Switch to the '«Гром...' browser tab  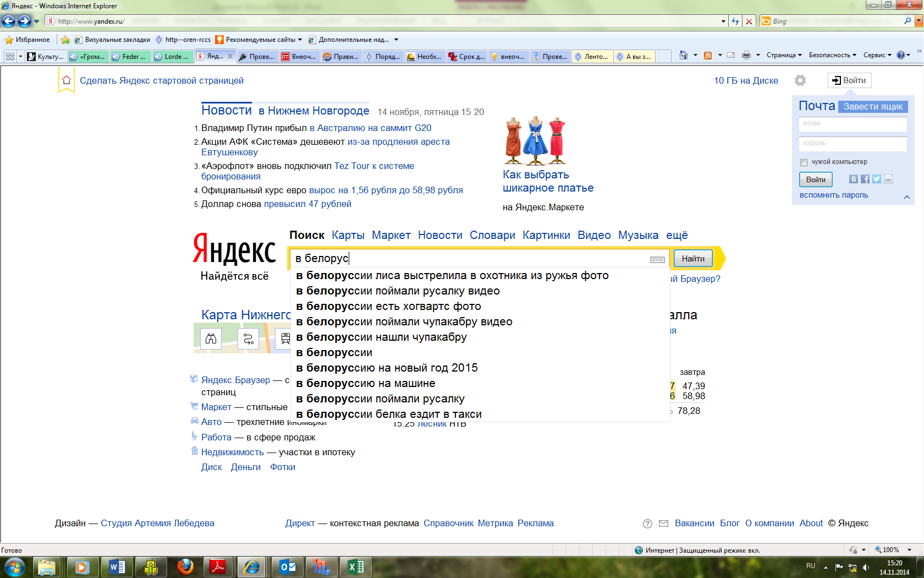point(89,56)
